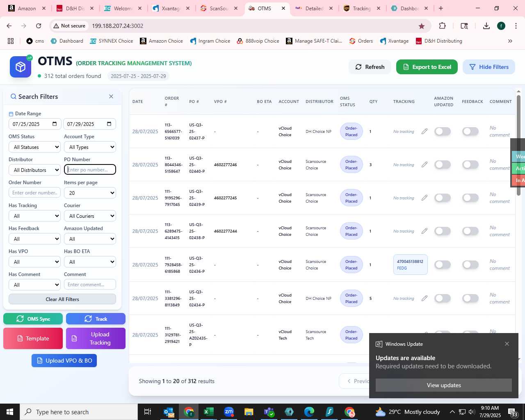
Task: Open Microsoft Teams from the taskbar
Action: 269,412
